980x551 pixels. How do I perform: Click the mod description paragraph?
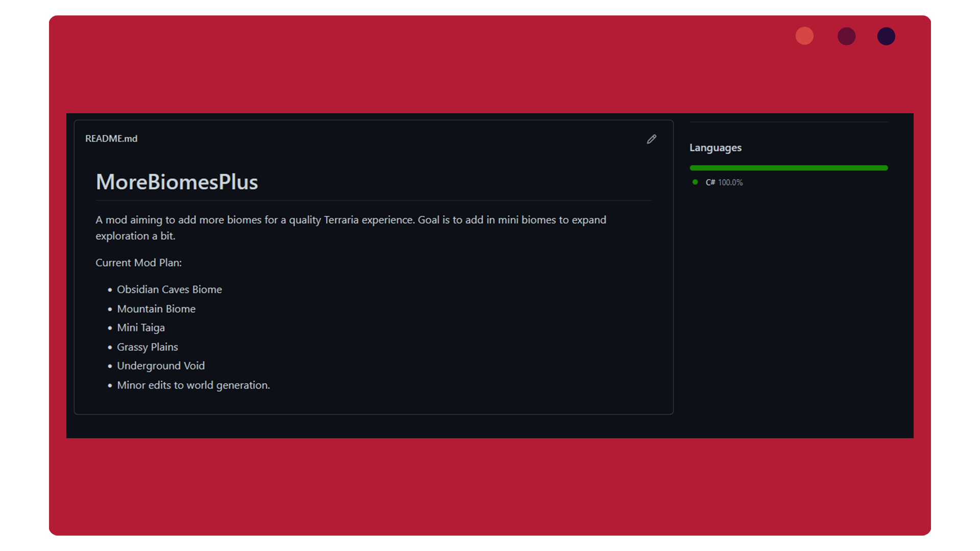coord(351,228)
